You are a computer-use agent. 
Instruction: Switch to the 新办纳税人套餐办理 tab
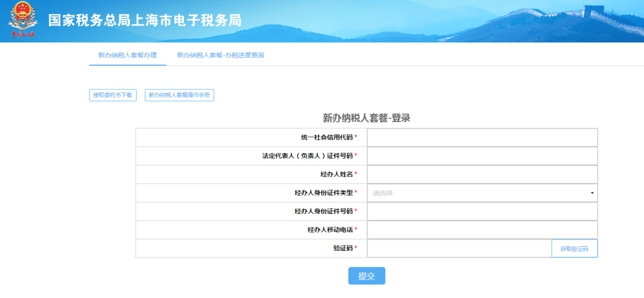coord(128,55)
